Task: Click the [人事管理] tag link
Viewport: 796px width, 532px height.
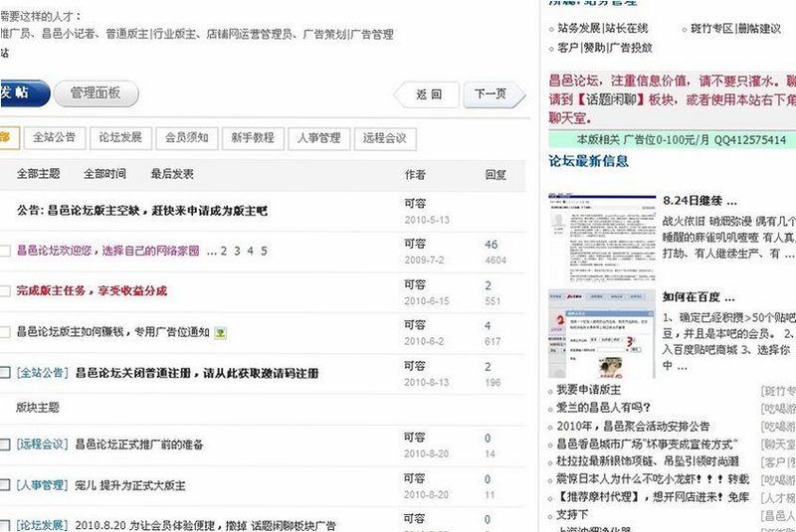Action: pyautogui.click(x=43, y=485)
